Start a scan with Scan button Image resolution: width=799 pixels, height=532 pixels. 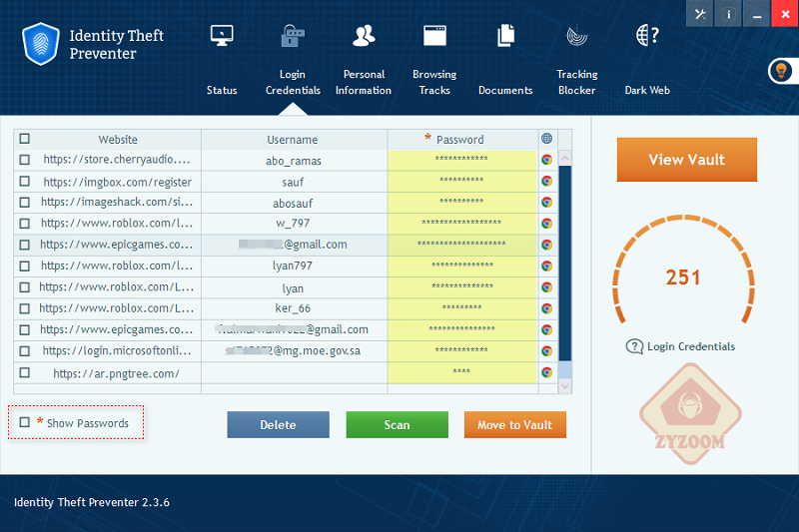(397, 424)
